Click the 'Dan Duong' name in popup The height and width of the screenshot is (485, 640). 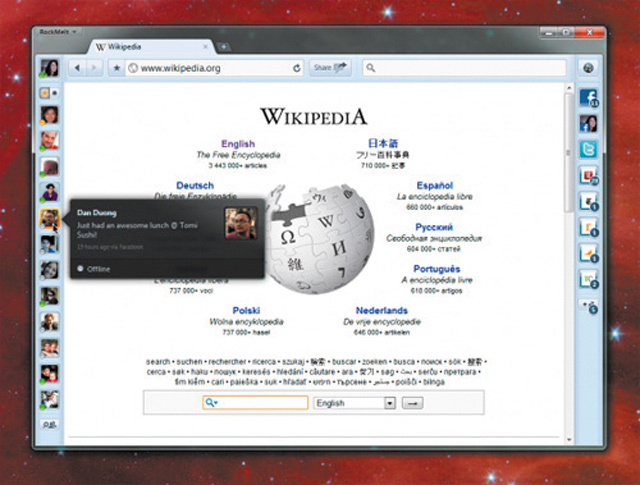[97, 213]
